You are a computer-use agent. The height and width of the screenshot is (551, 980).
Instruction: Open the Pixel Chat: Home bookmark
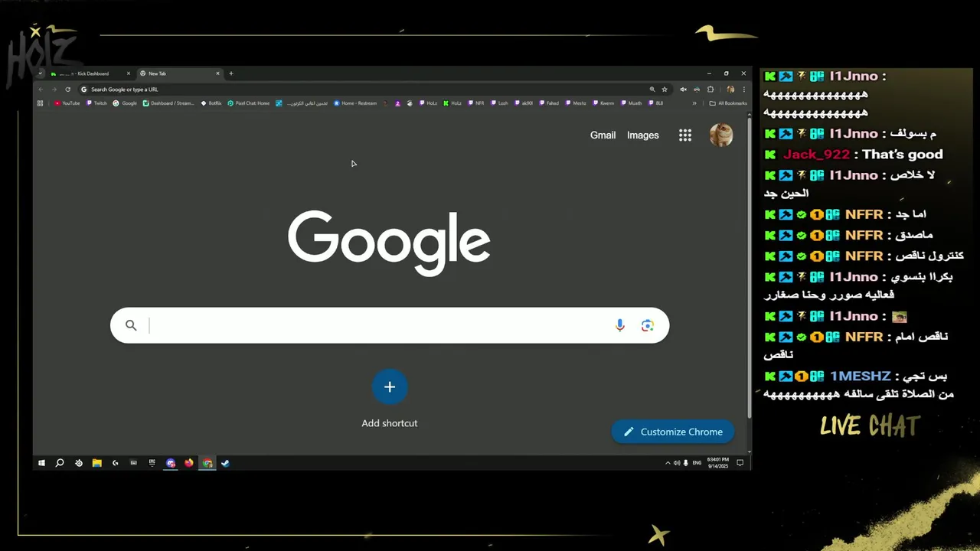click(x=248, y=103)
